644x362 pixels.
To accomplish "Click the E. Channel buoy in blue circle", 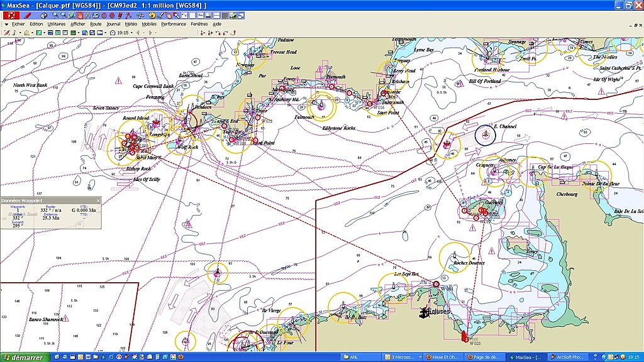I will click(486, 135).
